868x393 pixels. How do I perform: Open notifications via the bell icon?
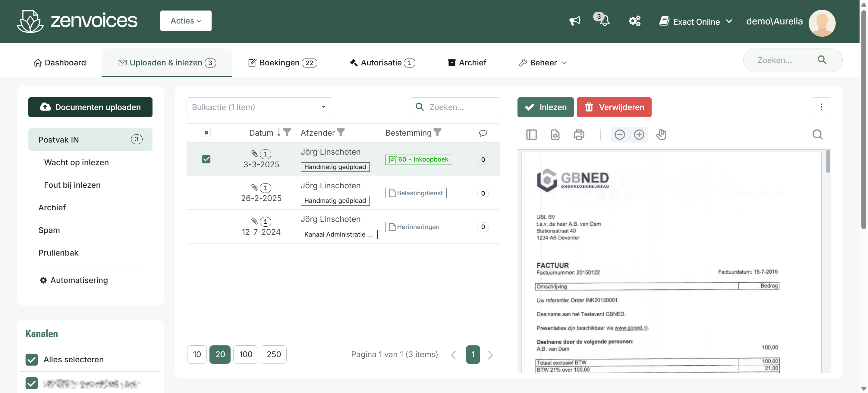[x=604, y=21]
